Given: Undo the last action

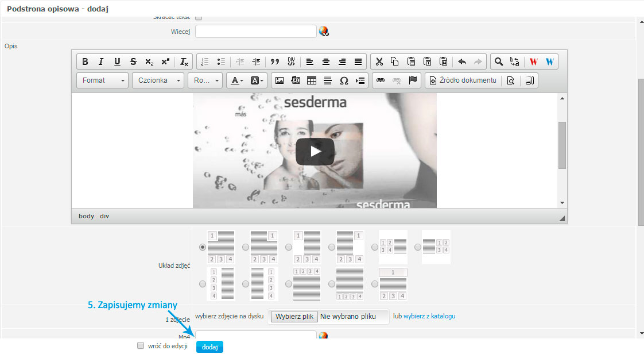Looking at the screenshot, I should coord(462,61).
